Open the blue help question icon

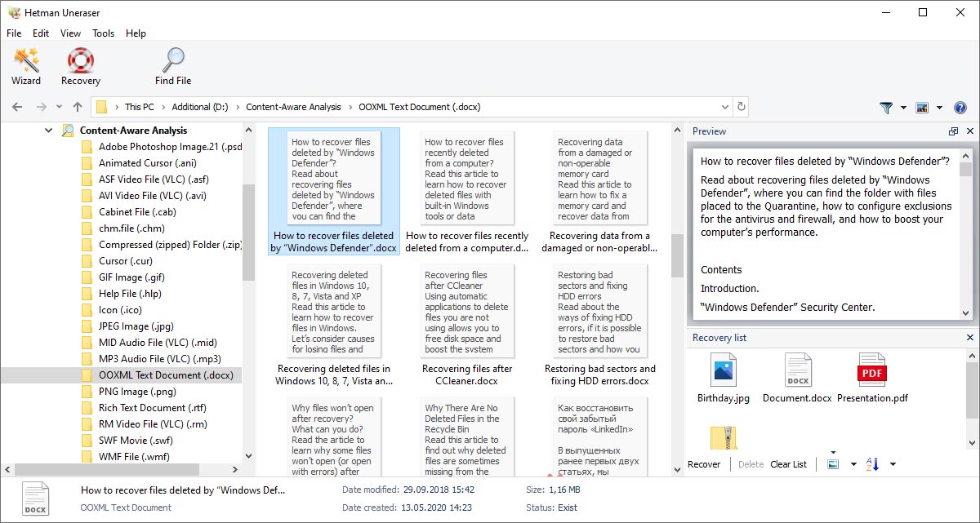coord(960,108)
